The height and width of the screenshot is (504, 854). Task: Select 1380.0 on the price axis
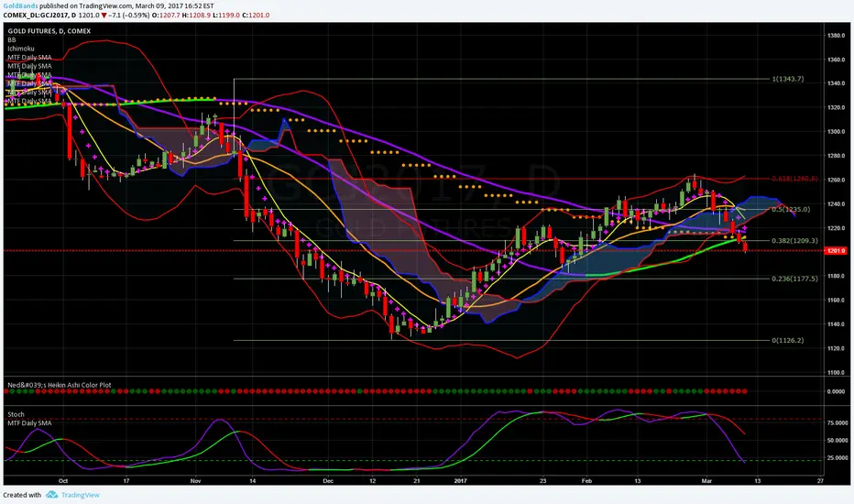click(x=836, y=36)
